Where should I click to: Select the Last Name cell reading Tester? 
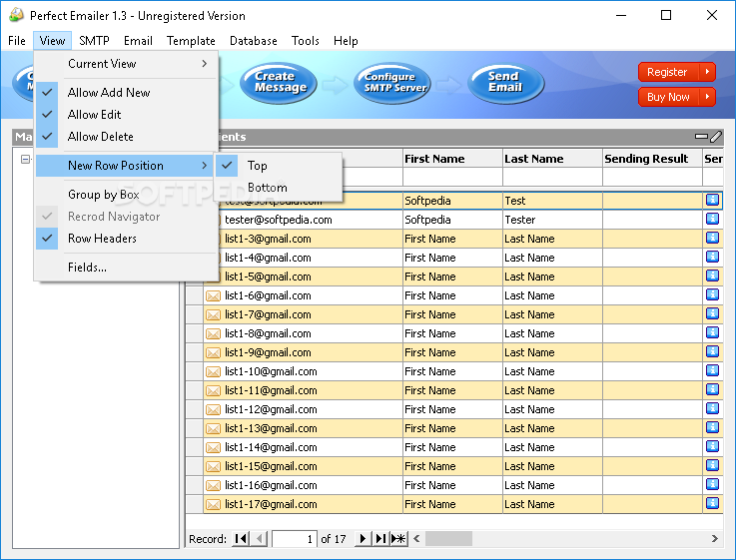(x=552, y=220)
